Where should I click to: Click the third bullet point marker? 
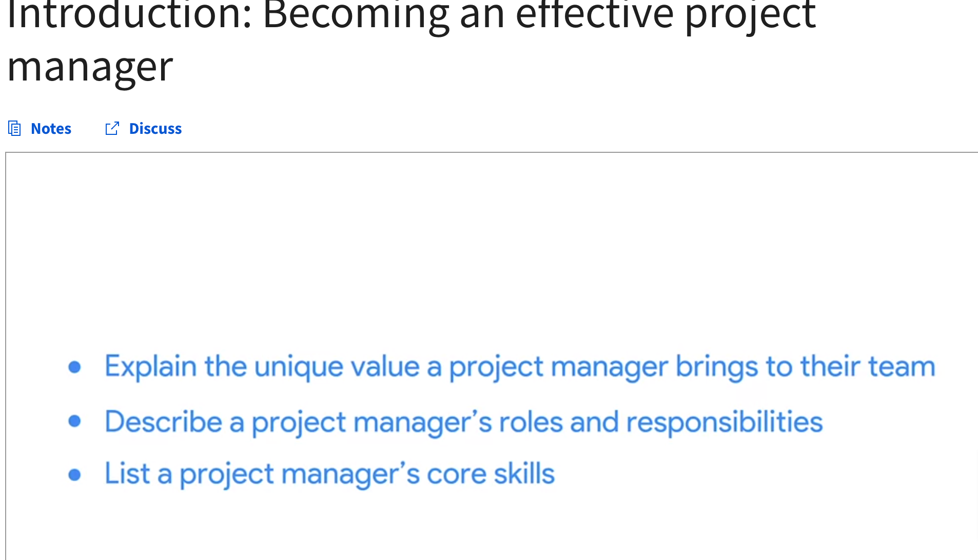(75, 473)
